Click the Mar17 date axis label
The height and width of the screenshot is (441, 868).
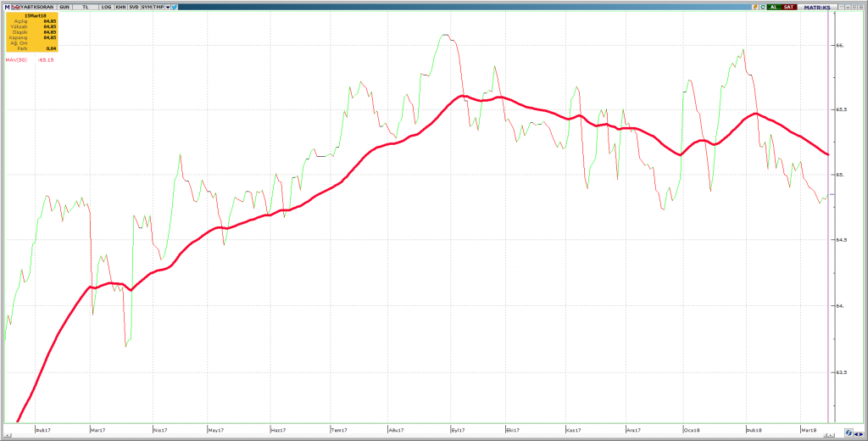pos(97,429)
